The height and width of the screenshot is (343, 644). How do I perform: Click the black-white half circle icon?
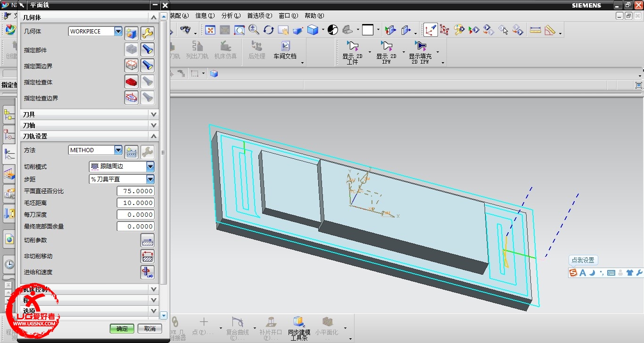click(x=333, y=30)
